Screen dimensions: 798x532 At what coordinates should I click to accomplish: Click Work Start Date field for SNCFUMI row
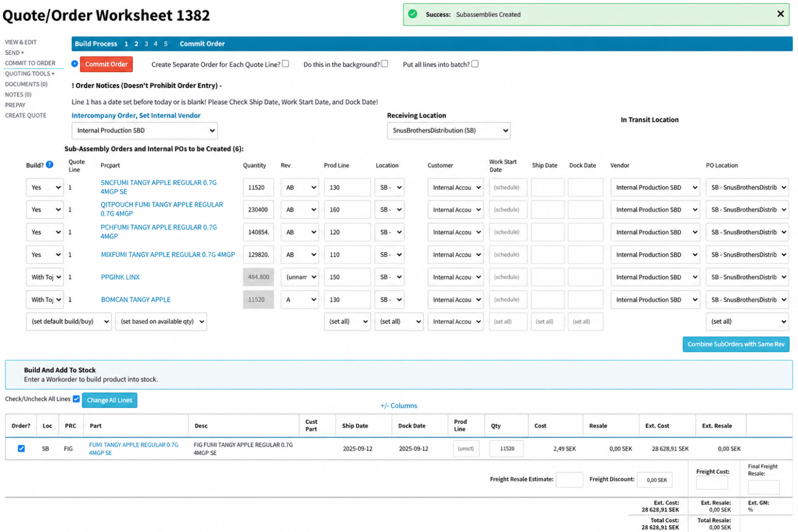(508, 188)
